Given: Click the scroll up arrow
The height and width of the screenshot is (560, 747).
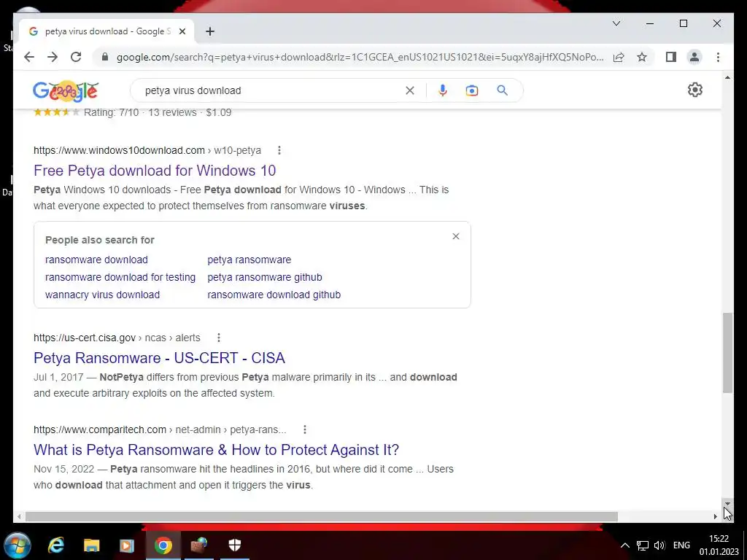Looking at the screenshot, I should 727,77.
